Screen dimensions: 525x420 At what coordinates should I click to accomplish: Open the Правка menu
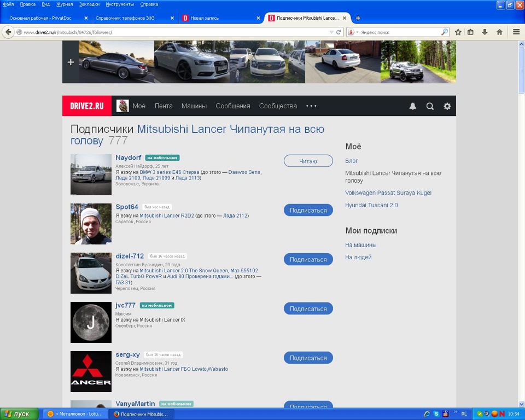[x=28, y=4]
